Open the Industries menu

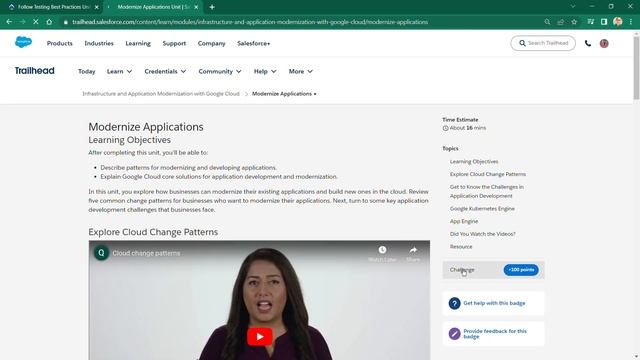pyautogui.click(x=99, y=43)
